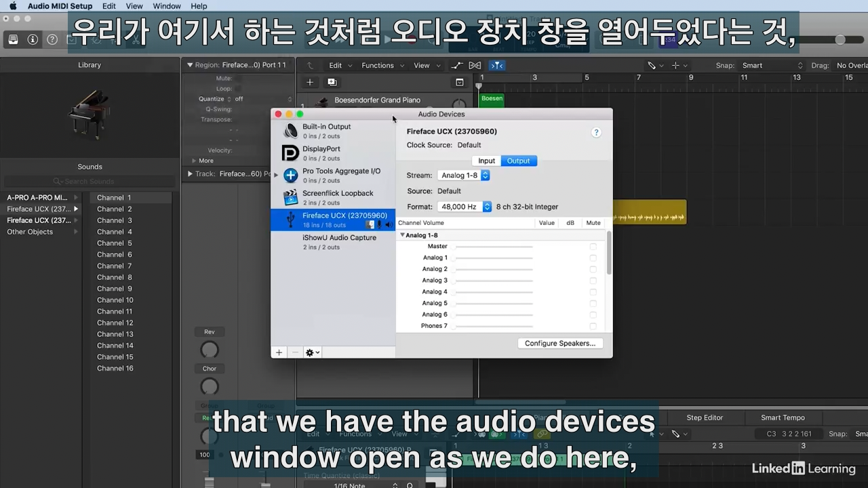Duplicate track button in Logic track header
This screenshot has width=868, height=488.
(x=332, y=82)
